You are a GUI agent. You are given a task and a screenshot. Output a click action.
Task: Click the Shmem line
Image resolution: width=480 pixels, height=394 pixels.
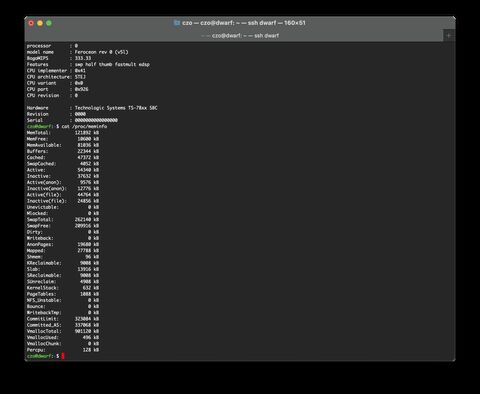(63, 257)
